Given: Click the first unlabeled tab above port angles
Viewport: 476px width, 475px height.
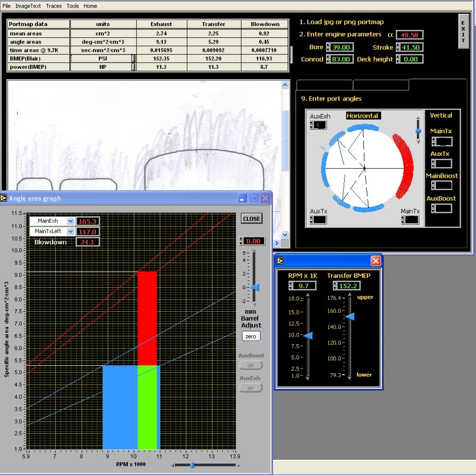Looking at the screenshot, I should [325, 85].
